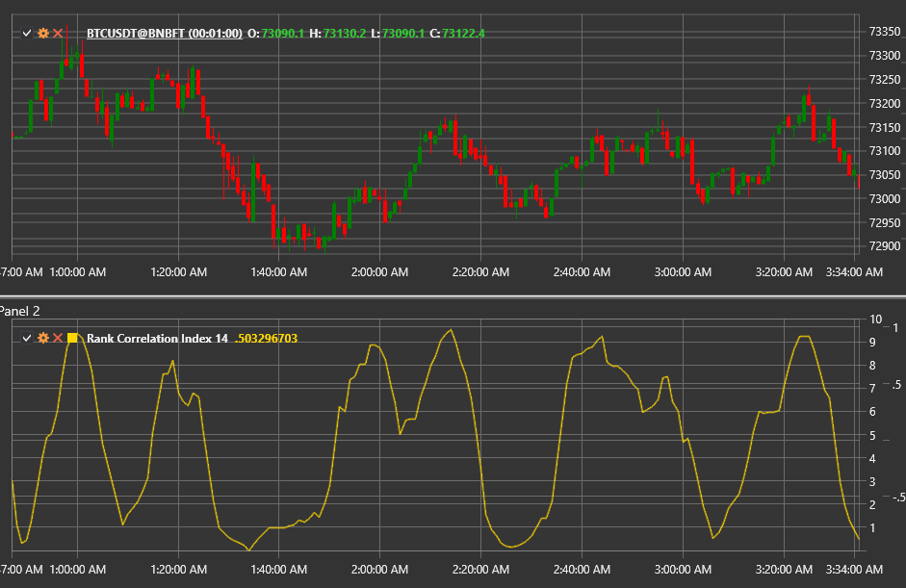Screen dimensions: 906x588
Task: Click 73350 on the price axis
Action: tap(885, 32)
